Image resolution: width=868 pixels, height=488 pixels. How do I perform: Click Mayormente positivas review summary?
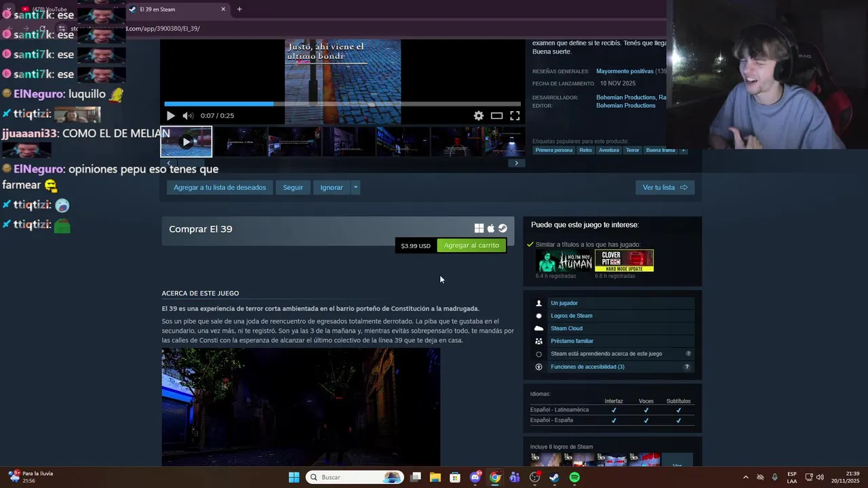(625, 71)
